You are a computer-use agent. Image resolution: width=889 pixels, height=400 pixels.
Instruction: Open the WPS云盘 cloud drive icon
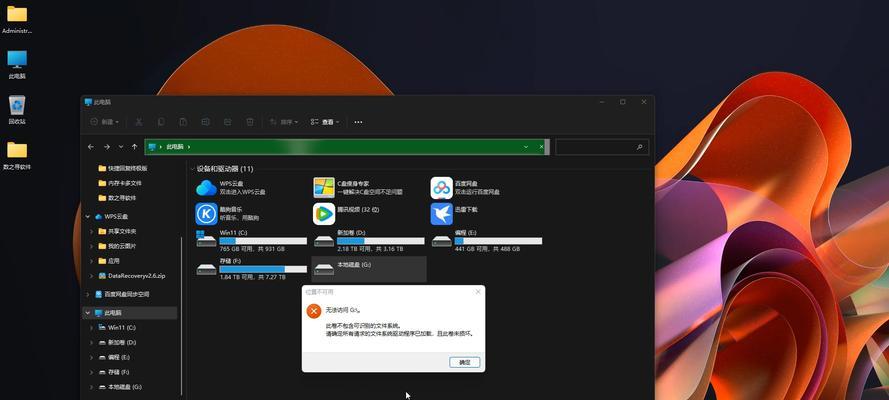pos(206,188)
